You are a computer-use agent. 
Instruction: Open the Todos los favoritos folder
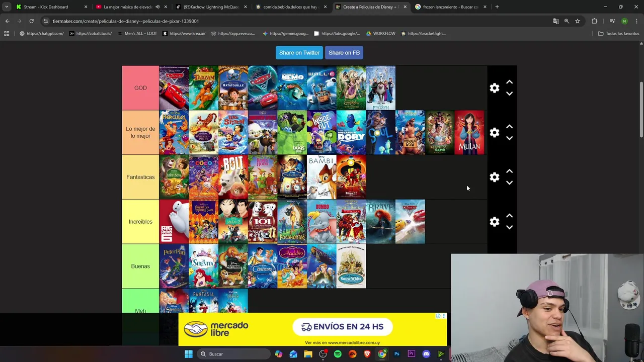618,34
